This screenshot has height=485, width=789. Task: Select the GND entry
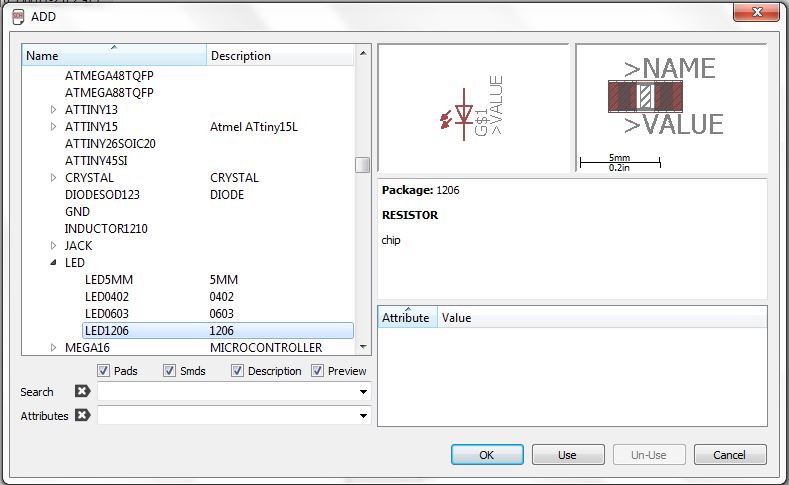click(x=77, y=211)
